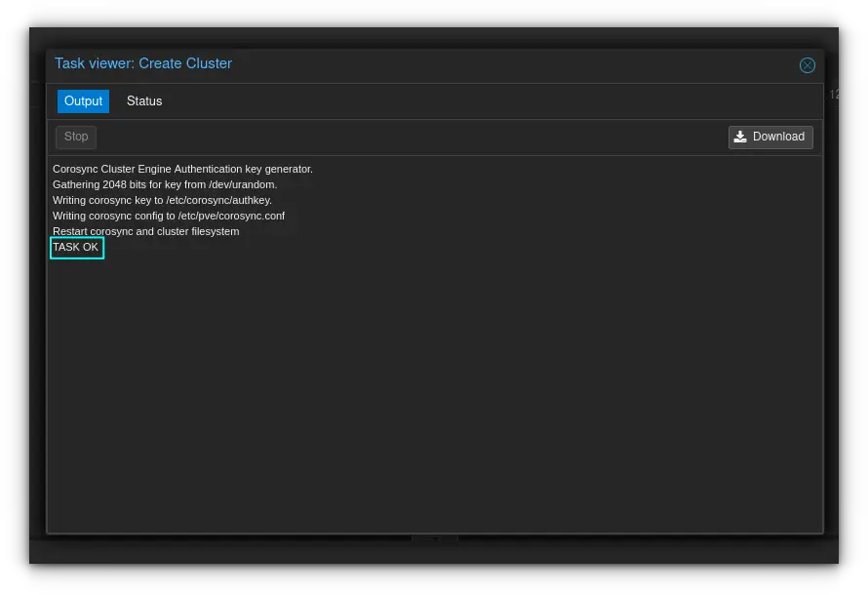The image size is (868, 595).
Task: Open the Status tab
Action: point(144,101)
